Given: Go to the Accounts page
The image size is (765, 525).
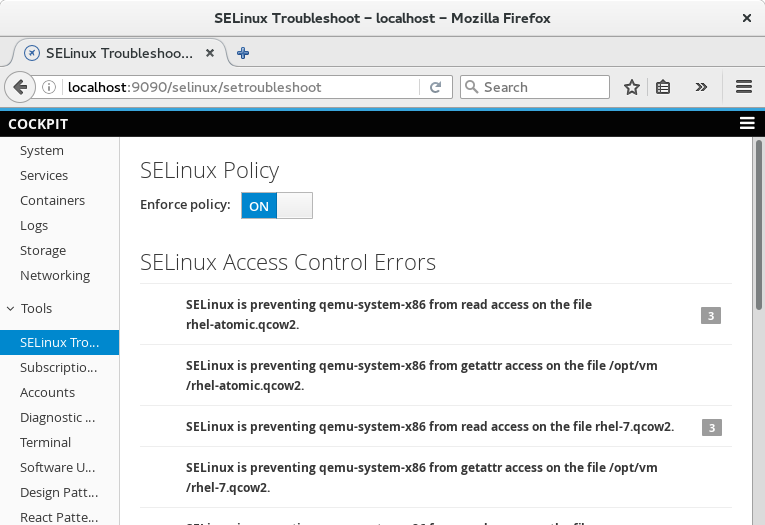Looking at the screenshot, I should [x=47, y=393].
